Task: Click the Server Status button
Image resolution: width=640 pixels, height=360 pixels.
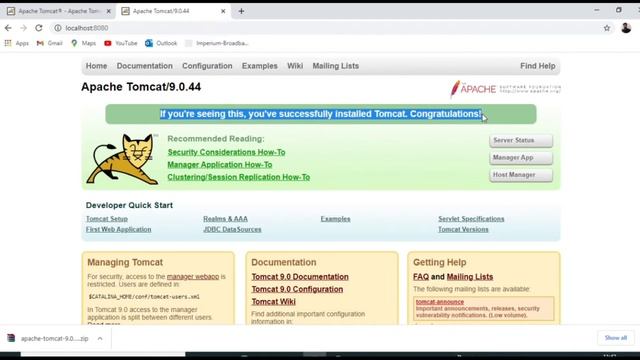Action: point(521,140)
